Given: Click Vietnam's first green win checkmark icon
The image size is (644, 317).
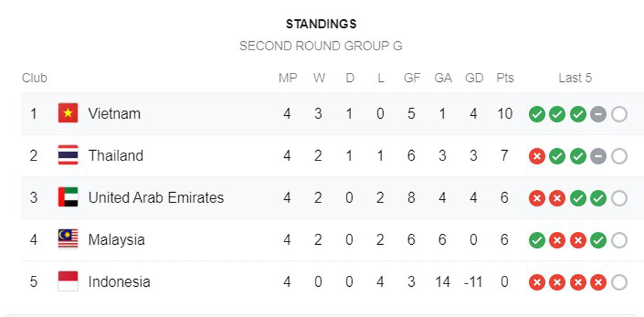Looking at the screenshot, I should coord(537,114).
